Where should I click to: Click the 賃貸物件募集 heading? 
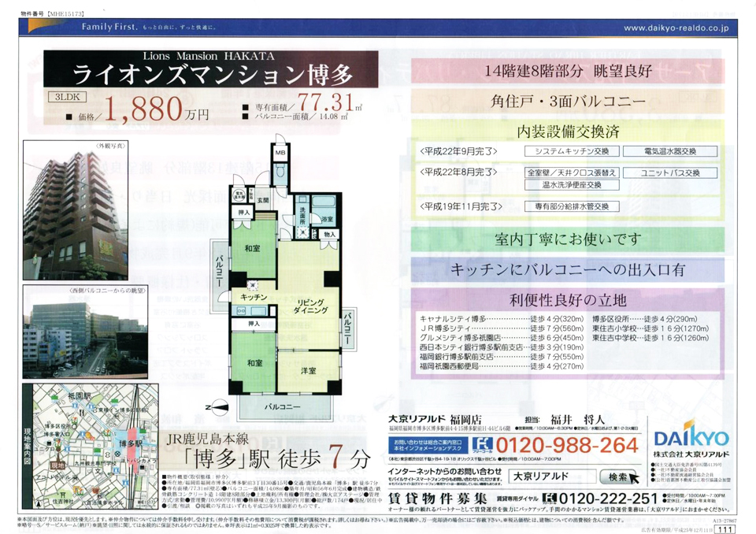click(437, 499)
